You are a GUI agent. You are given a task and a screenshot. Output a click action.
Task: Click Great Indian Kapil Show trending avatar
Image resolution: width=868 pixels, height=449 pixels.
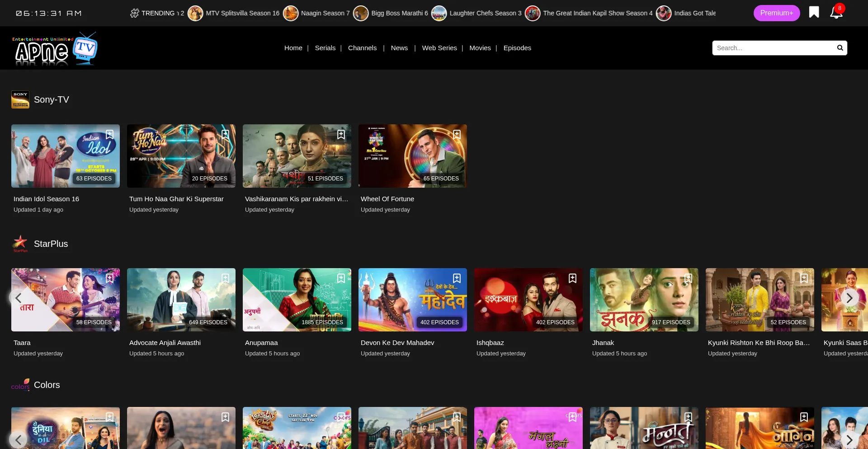tap(533, 13)
